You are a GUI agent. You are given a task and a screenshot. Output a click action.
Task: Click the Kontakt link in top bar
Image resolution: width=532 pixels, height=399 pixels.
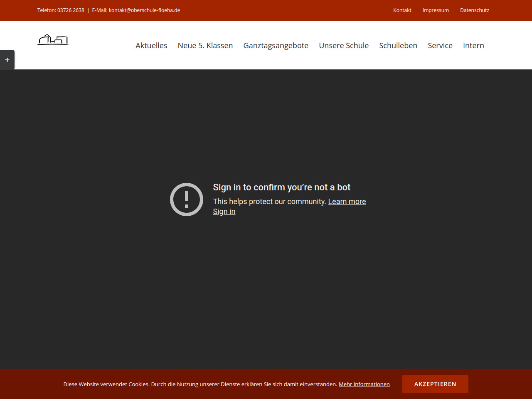click(402, 10)
